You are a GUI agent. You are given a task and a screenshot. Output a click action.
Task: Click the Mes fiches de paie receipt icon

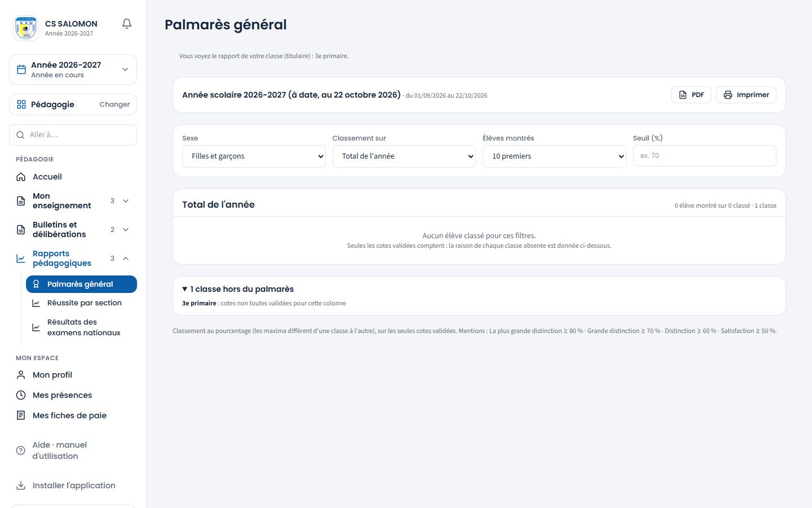click(21, 415)
